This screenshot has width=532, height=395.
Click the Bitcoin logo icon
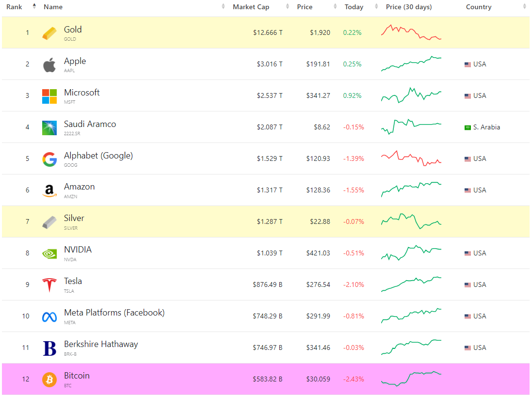pos(49,379)
